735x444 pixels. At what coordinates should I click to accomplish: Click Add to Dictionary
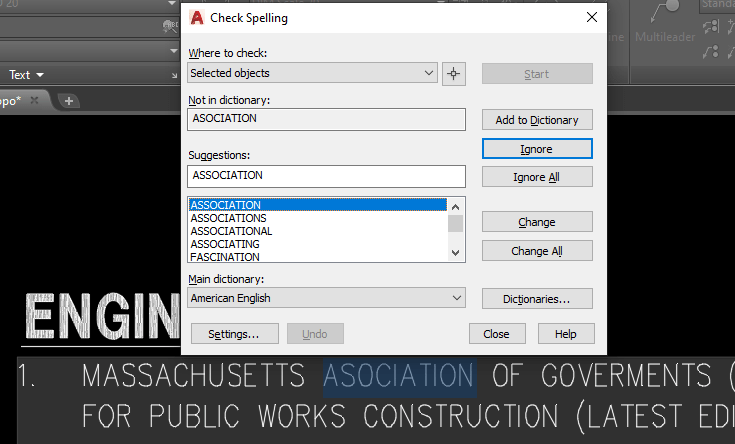pyautogui.click(x=537, y=120)
